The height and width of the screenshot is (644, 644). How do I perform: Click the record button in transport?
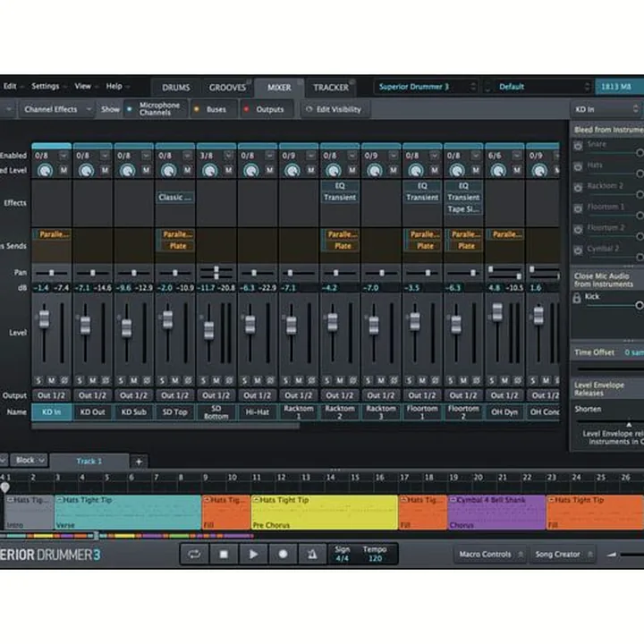point(283,554)
